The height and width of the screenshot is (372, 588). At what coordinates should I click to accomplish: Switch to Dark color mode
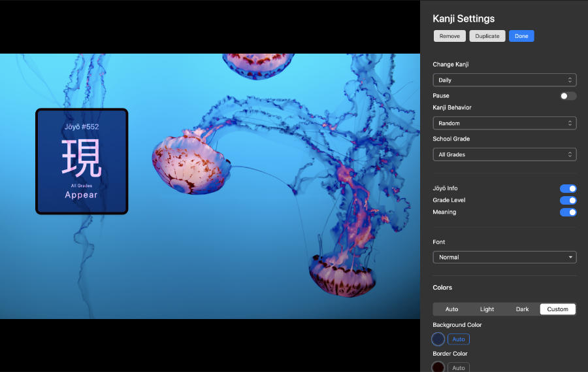coord(522,309)
